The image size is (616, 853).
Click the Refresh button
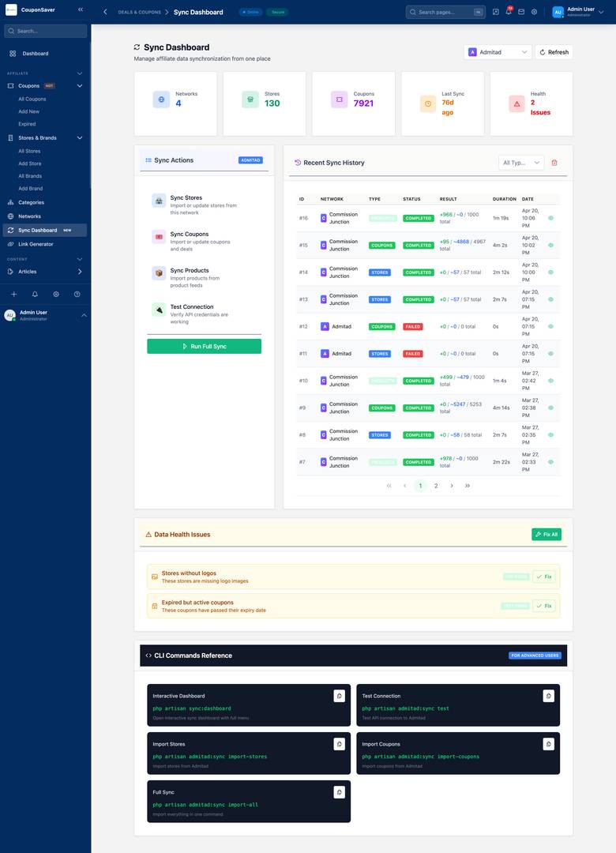click(554, 52)
